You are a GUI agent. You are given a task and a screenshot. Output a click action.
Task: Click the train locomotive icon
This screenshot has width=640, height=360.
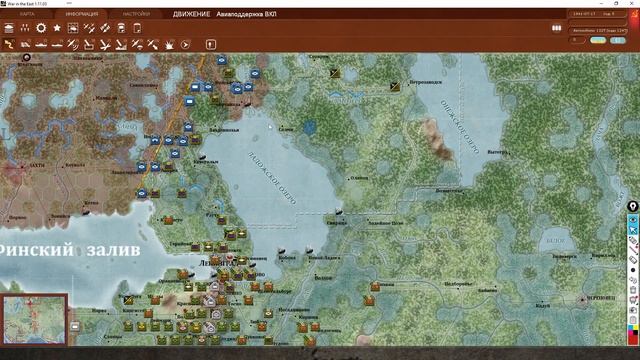(121, 28)
